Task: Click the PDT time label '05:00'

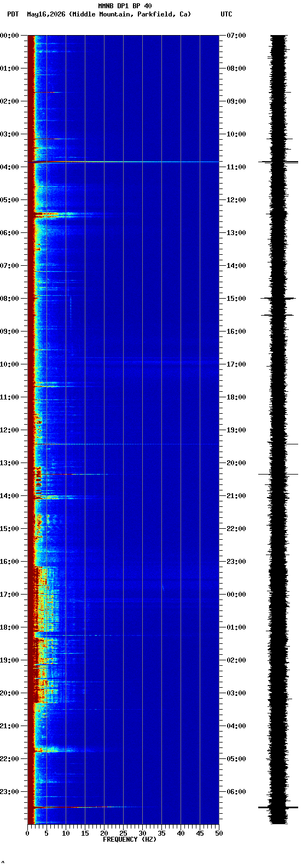Action: point(9,200)
